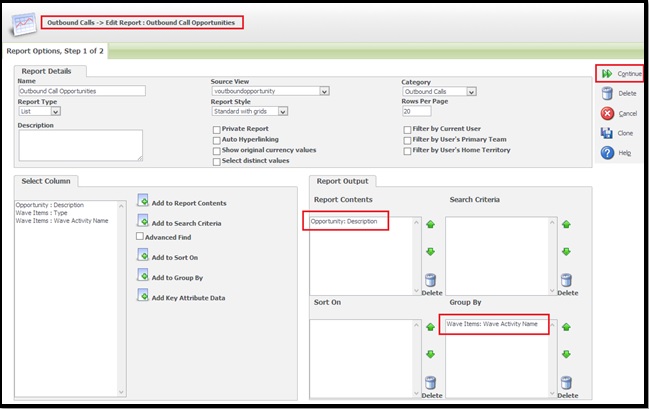The height and width of the screenshot is (409, 649).
Task: Click the Sort On delete trash icon
Action: point(430,383)
